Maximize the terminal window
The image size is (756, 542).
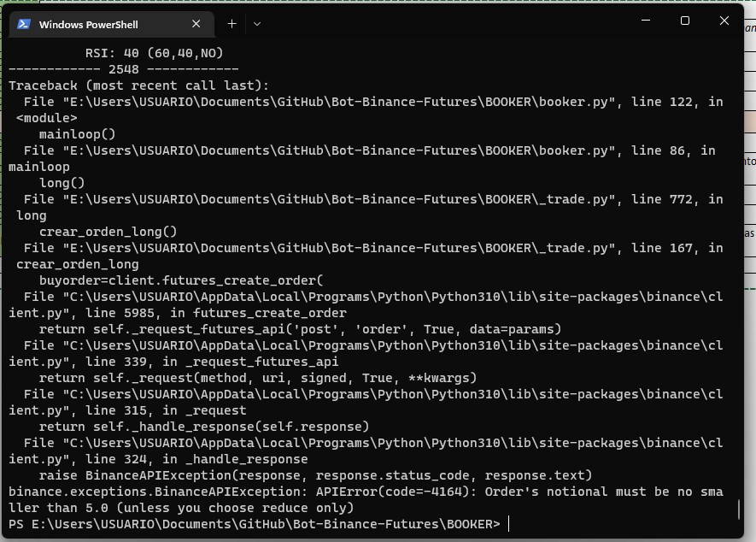pyautogui.click(x=684, y=21)
